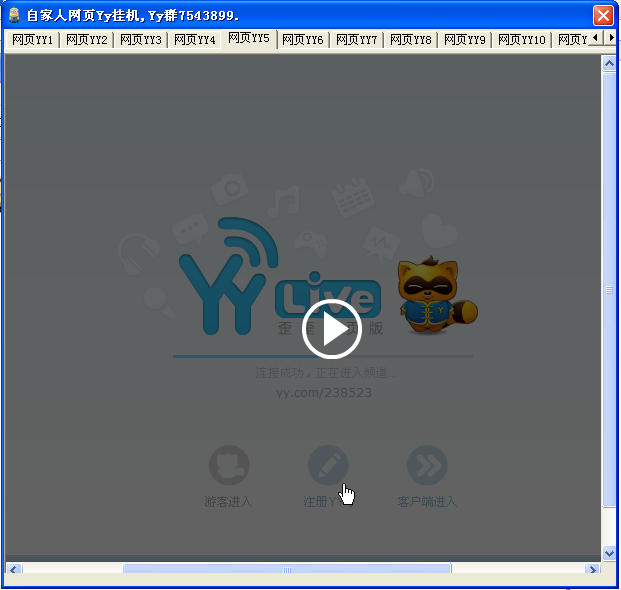The image size is (621, 590).
Task: Click the connection loading progress bar
Action: [323, 356]
